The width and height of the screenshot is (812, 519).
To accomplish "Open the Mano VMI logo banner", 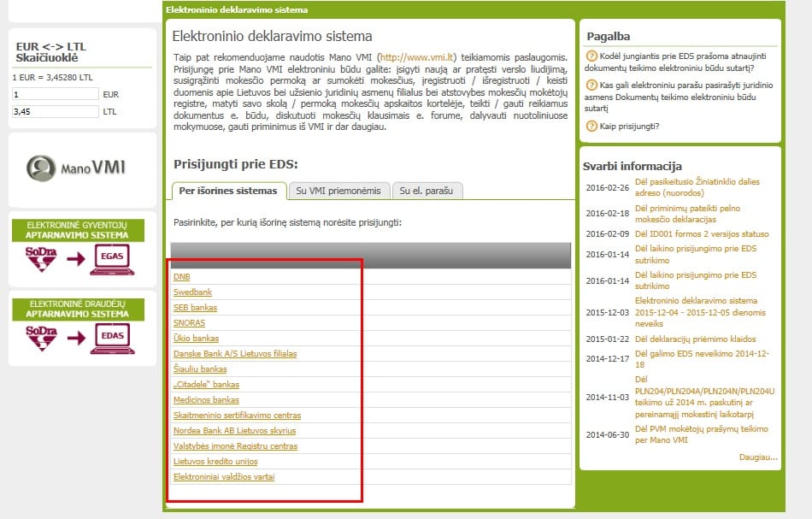I will coord(76,168).
